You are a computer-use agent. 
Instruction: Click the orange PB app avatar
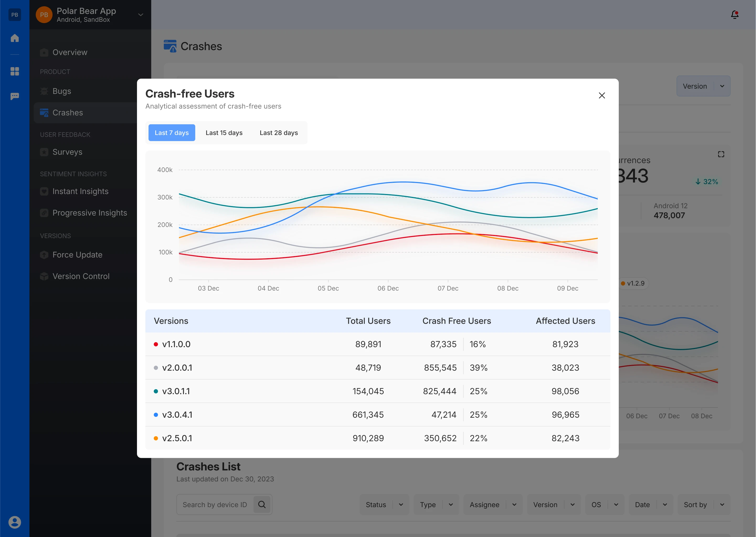tap(44, 14)
